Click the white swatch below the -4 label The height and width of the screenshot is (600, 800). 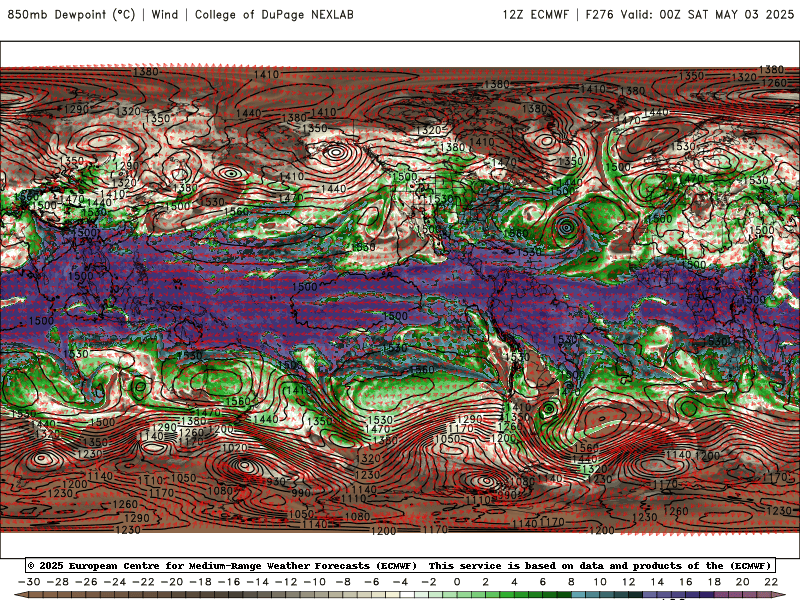tap(407, 595)
